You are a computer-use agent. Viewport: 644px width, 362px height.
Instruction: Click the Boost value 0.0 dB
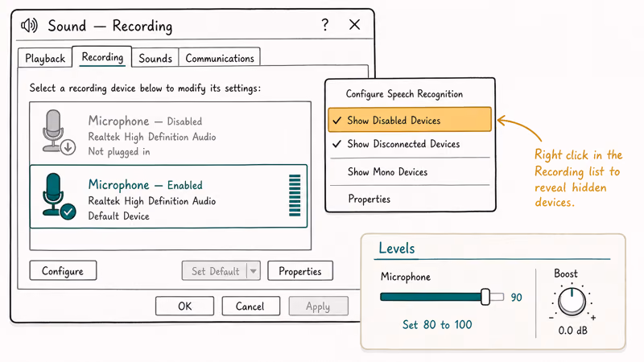coord(572,331)
